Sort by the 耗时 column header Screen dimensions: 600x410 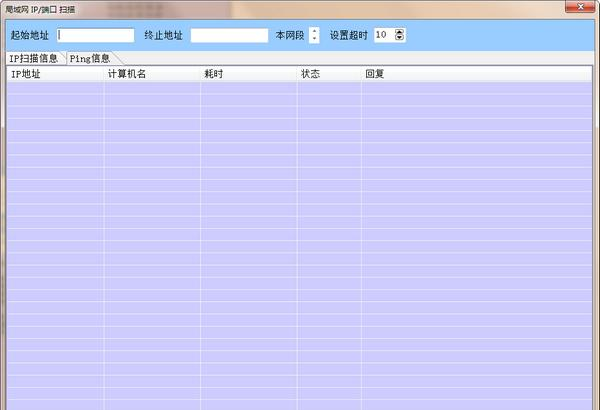pos(249,74)
